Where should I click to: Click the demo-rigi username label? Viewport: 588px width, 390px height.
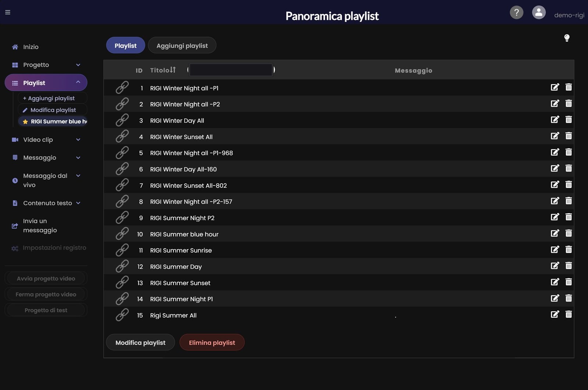point(569,15)
